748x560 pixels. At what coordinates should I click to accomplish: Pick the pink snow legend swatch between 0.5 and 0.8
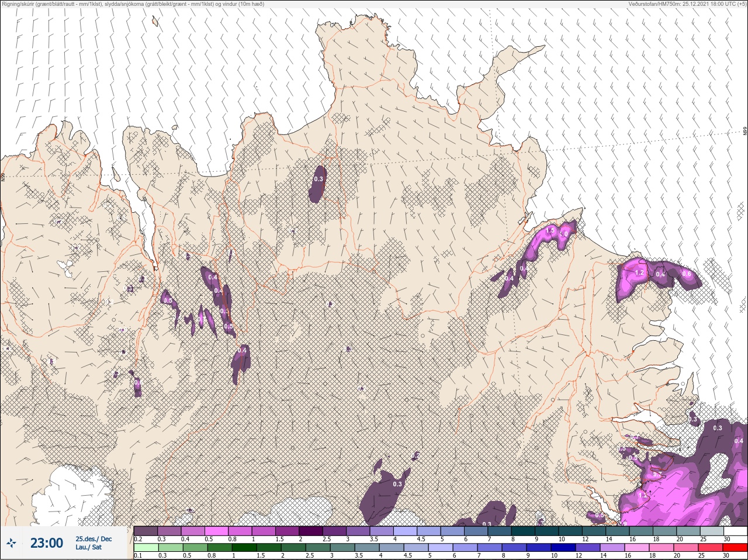tap(216, 531)
